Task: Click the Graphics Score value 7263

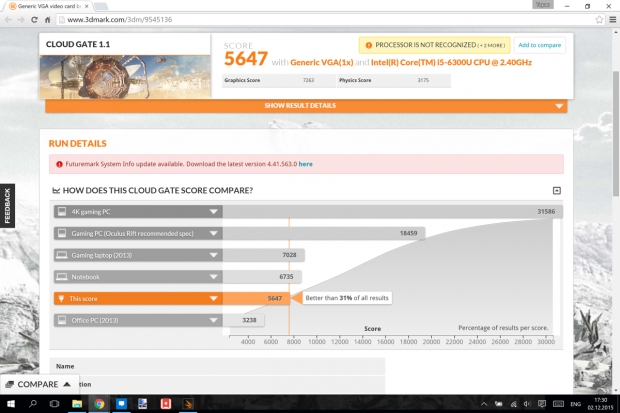Action: coord(308,80)
